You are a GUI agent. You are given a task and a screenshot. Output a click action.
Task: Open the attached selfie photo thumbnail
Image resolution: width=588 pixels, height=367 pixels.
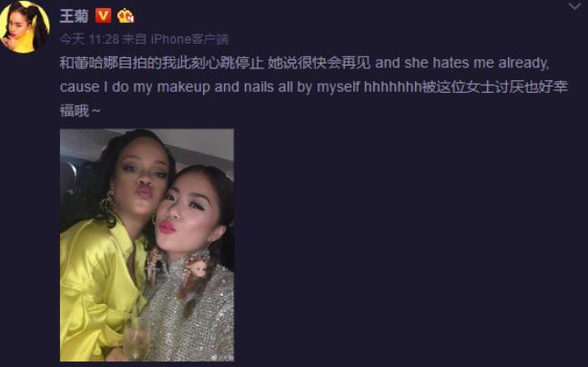[x=147, y=245]
